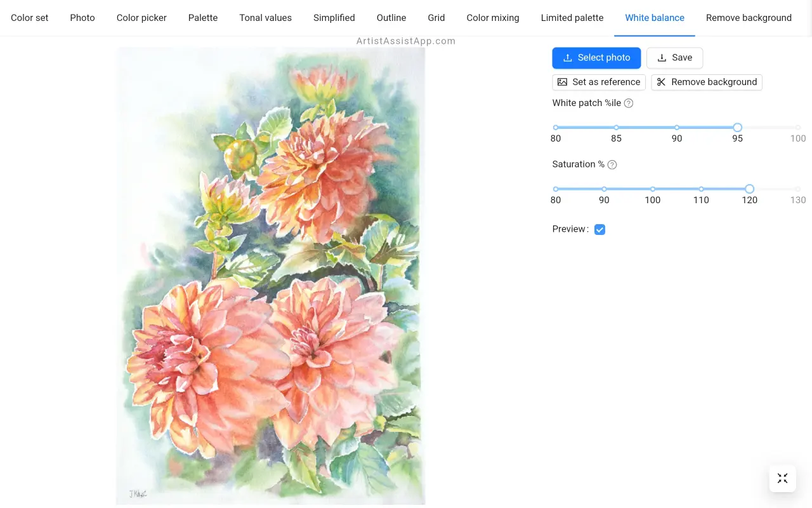Click the Remove background button with scissors

coord(707,82)
